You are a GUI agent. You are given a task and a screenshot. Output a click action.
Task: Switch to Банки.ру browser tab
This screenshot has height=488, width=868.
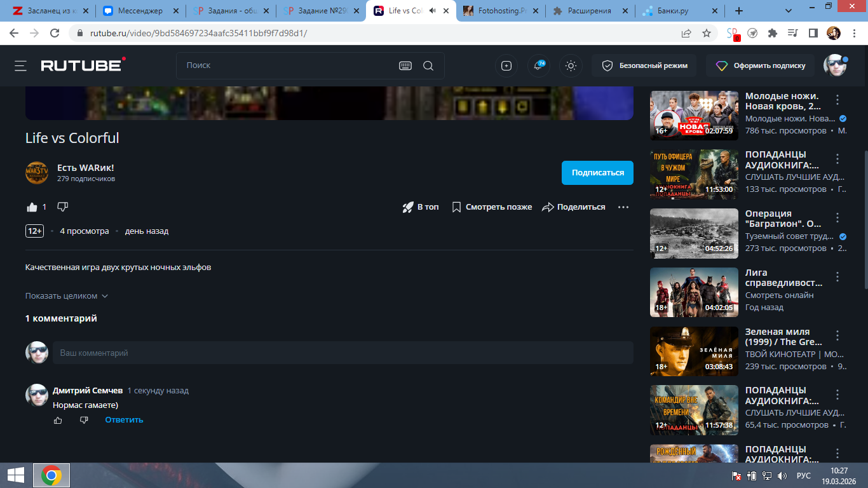[x=681, y=11]
